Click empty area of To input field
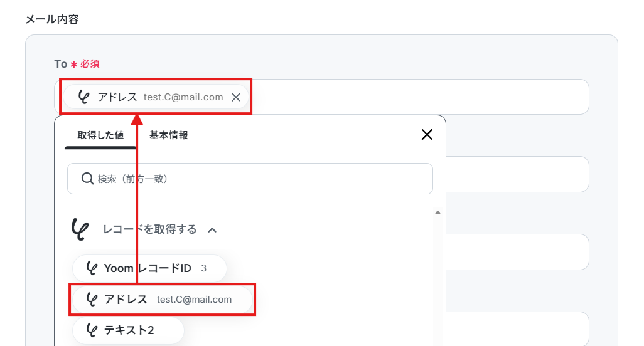644x346 pixels. (x=419, y=97)
